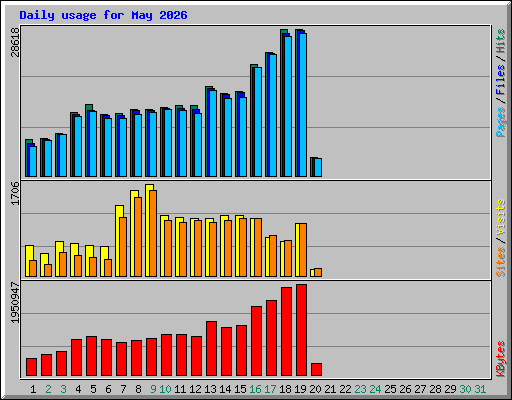Click the 'Daily usage for May 2026' title
The image size is (512, 400).
tap(103, 15)
